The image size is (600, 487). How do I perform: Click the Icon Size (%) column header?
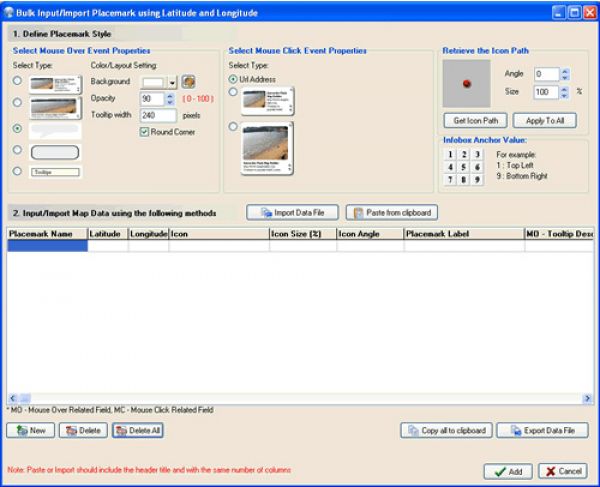coord(303,234)
